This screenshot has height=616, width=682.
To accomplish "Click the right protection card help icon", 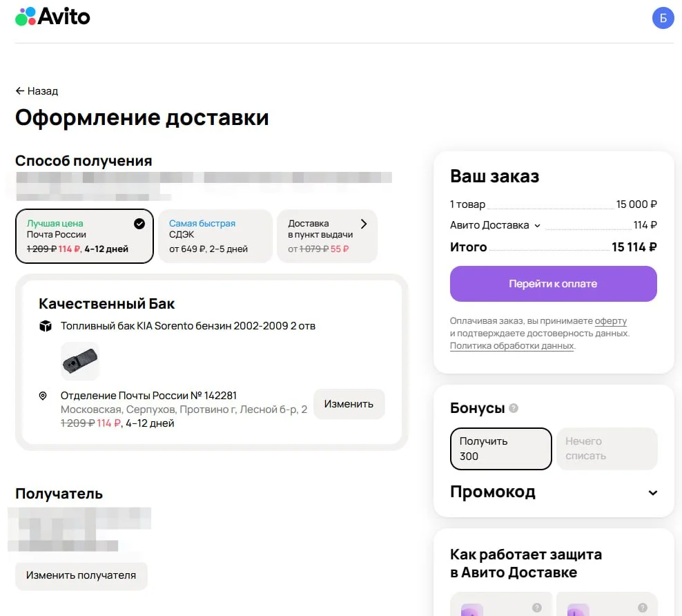I will click(x=643, y=608).
